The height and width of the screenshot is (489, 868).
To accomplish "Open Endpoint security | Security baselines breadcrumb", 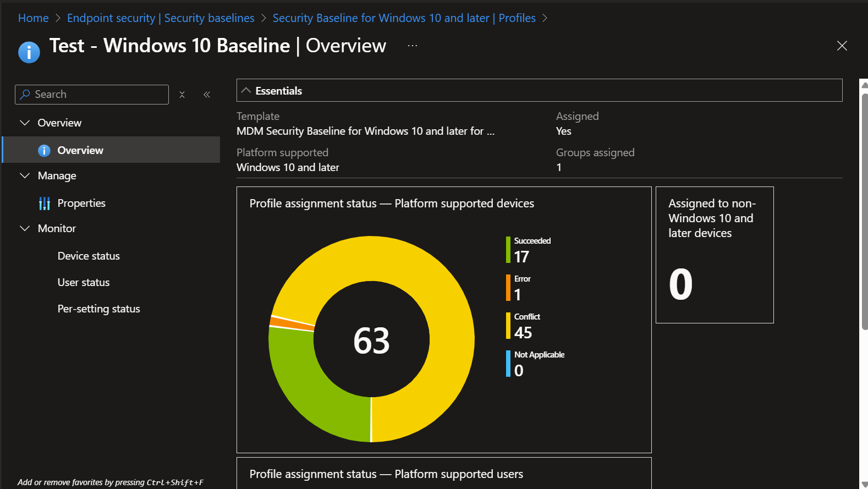I will point(161,18).
